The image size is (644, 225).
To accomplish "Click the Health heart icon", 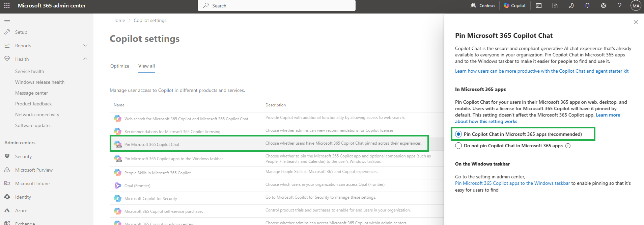I will (x=7, y=59).
